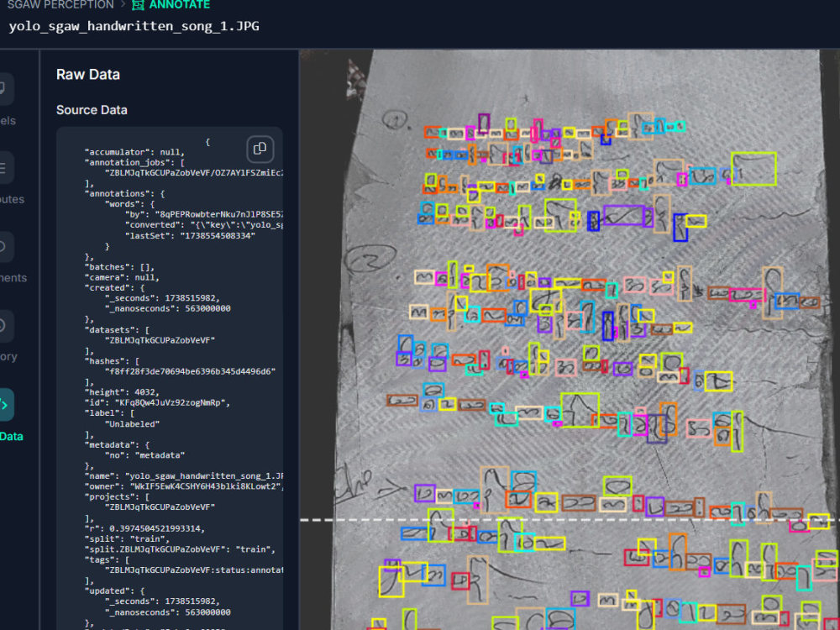Click the "_nanoseconds": 563000000 line under created
This screenshot has width=840, height=630.
click(167, 308)
